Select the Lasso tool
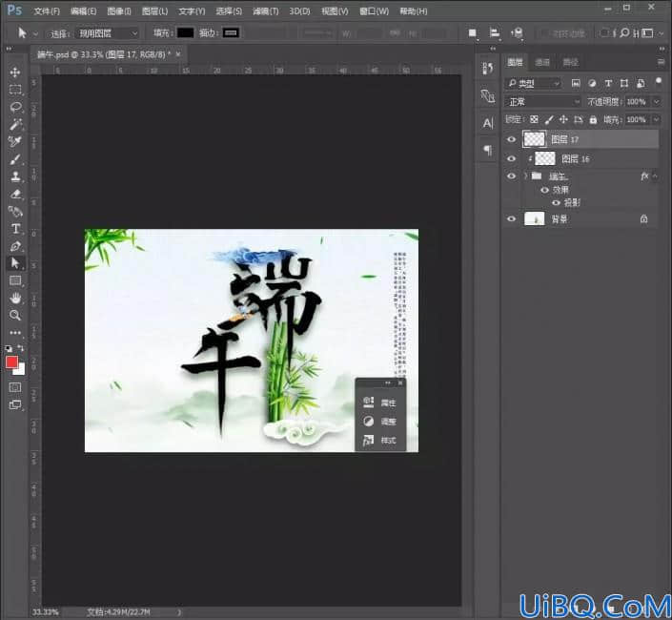Viewport: 672px width, 620px height. [15, 107]
